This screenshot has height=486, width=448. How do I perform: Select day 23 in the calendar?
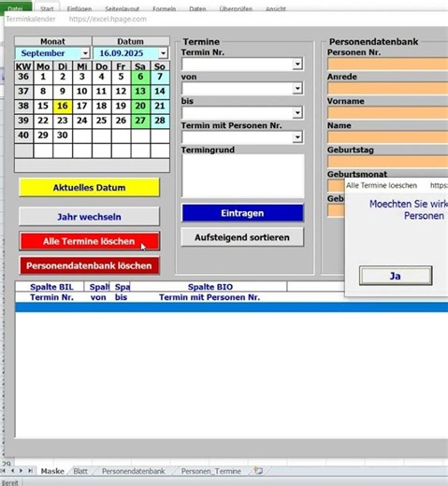(x=63, y=121)
